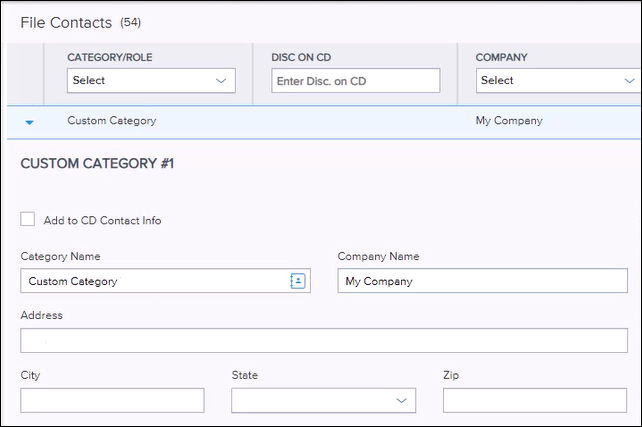The width and height of the screenshot is (642, 427).
Task: Click the File Contacts heading
Action: (66, 23)
